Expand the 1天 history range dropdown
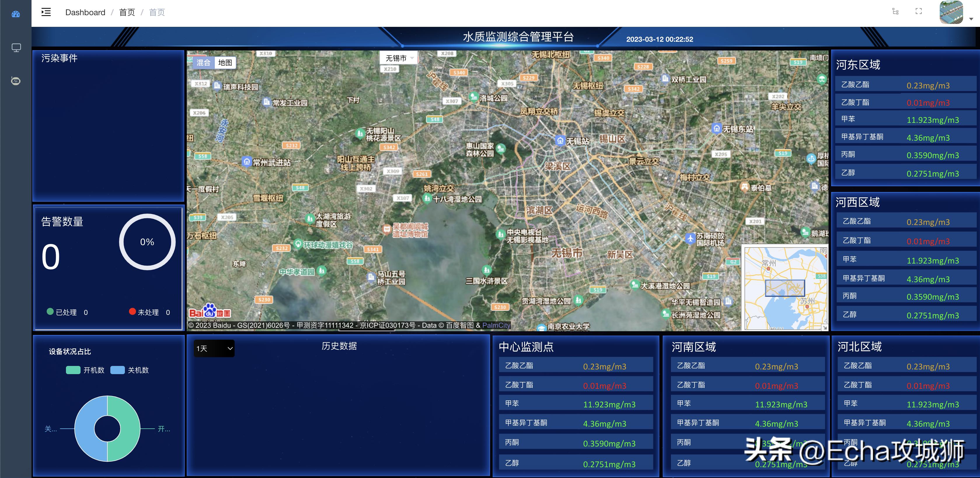Viewport: 980px width, 478px height. point(214,348)
